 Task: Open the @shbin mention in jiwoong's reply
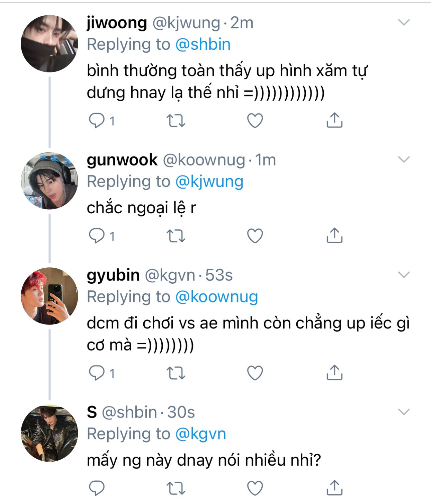tap(203, 44)
